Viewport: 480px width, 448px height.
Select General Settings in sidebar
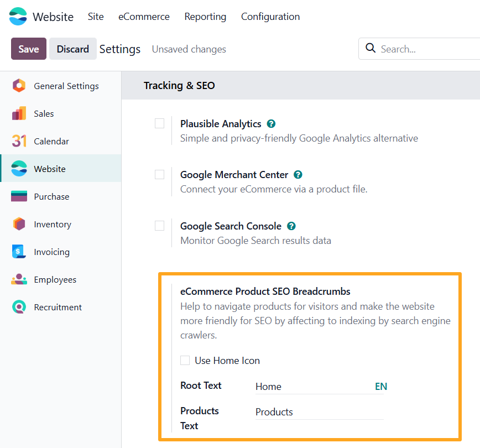(x=61, y=86)
